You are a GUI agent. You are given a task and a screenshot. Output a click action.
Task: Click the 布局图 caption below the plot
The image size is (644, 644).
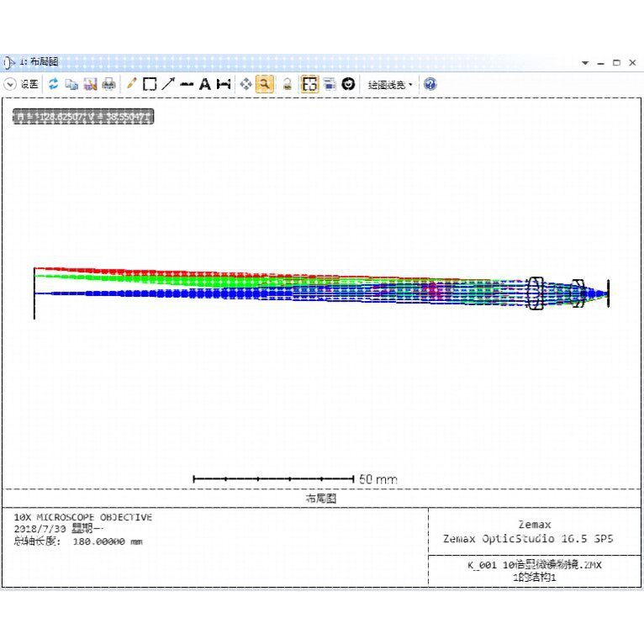click(321, 499)
